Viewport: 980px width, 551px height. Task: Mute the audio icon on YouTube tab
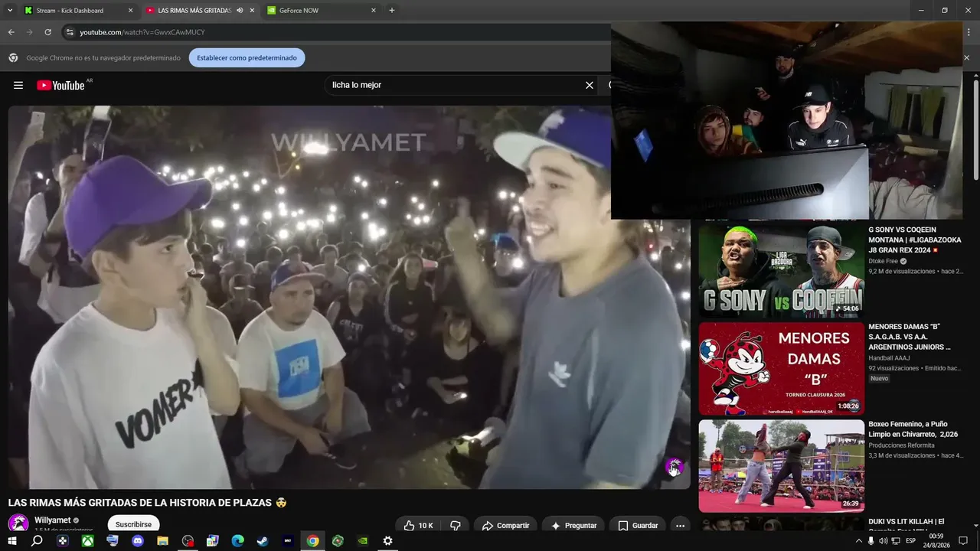[x=240, y=11]
